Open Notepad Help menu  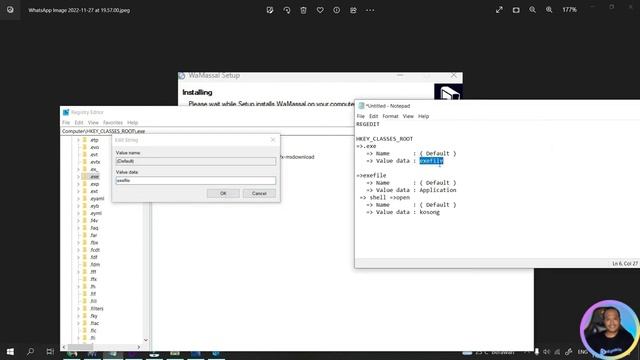423,116
